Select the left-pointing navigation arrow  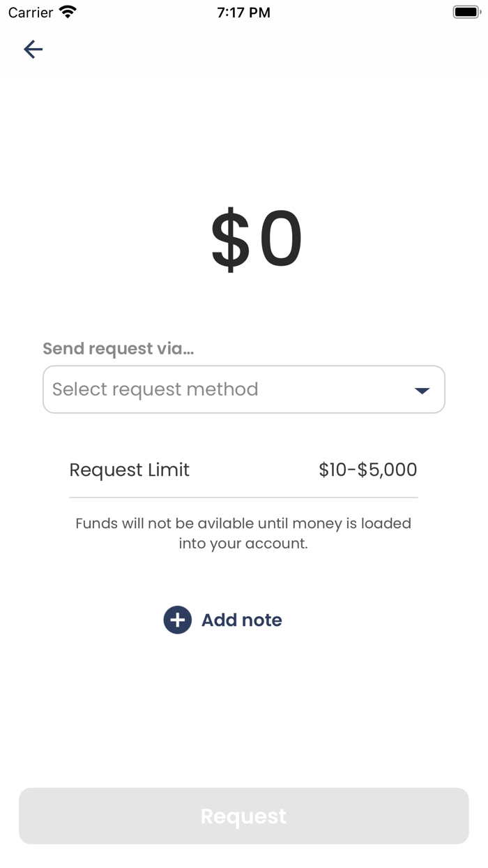click(33, 49)
